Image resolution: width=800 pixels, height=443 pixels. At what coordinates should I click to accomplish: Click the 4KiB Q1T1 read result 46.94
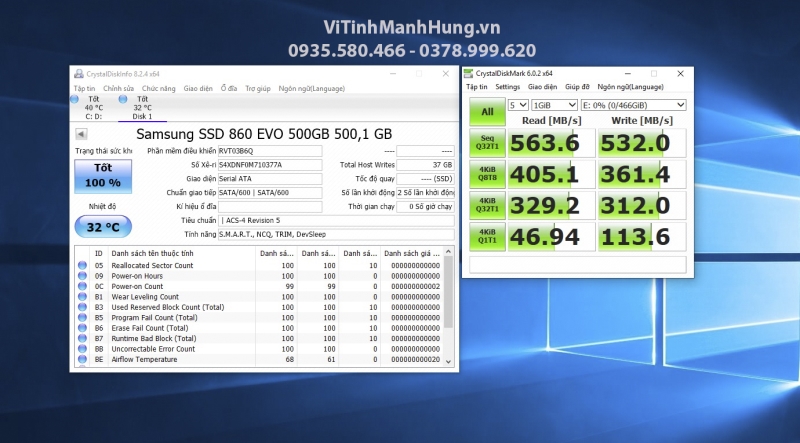[552, 237]
